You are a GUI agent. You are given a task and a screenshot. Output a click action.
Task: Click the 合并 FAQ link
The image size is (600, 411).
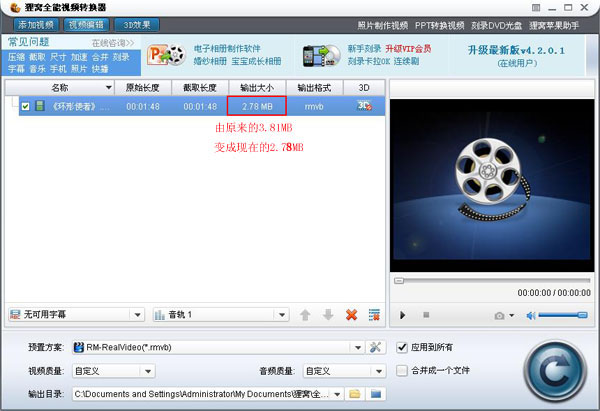tap(100, 57)
